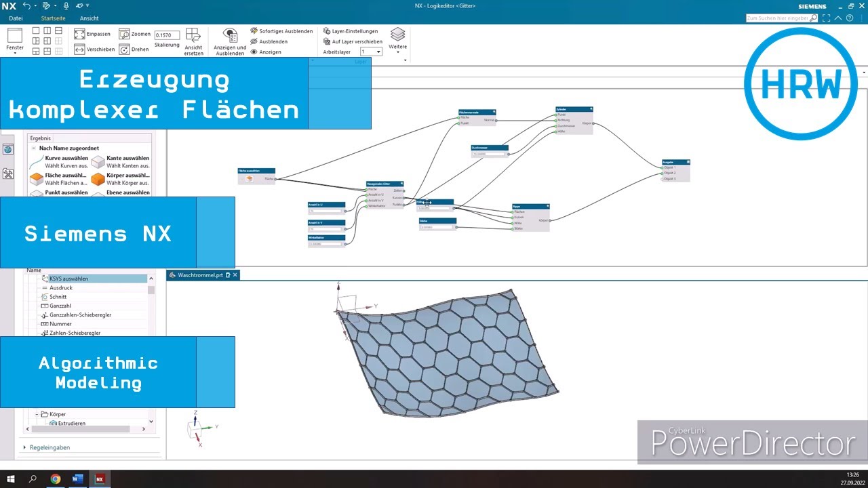Click the Stärke node value field

click(435, 227)
